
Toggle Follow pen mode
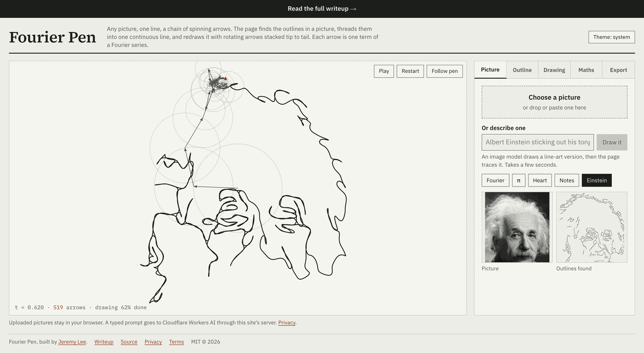(x=445, y=71)
